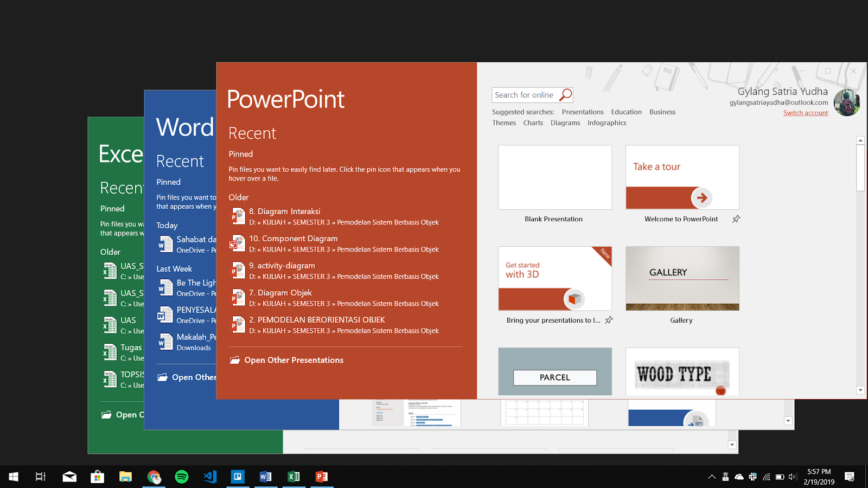The height and width of the screenshot is (488, 868).
Task: Open the Microsoft Store from the taskbar
Action: 98,477
